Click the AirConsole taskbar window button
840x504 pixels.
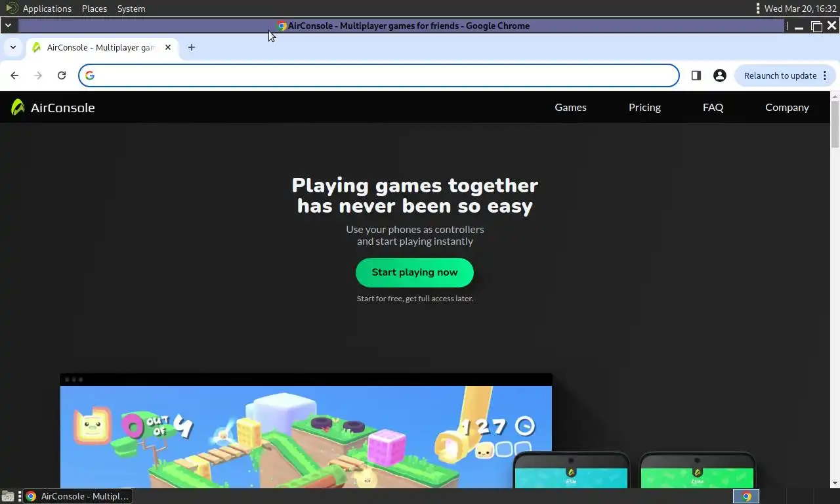[77, 496]
